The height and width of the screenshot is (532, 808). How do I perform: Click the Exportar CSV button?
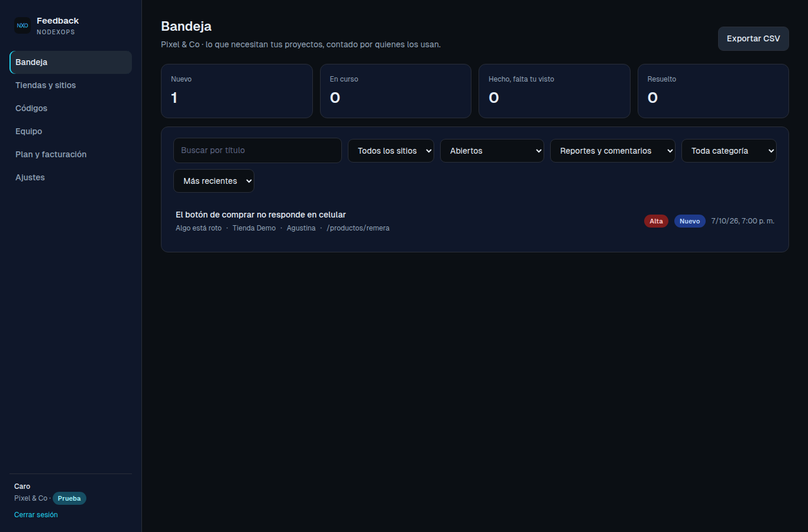tap(753, 38)
